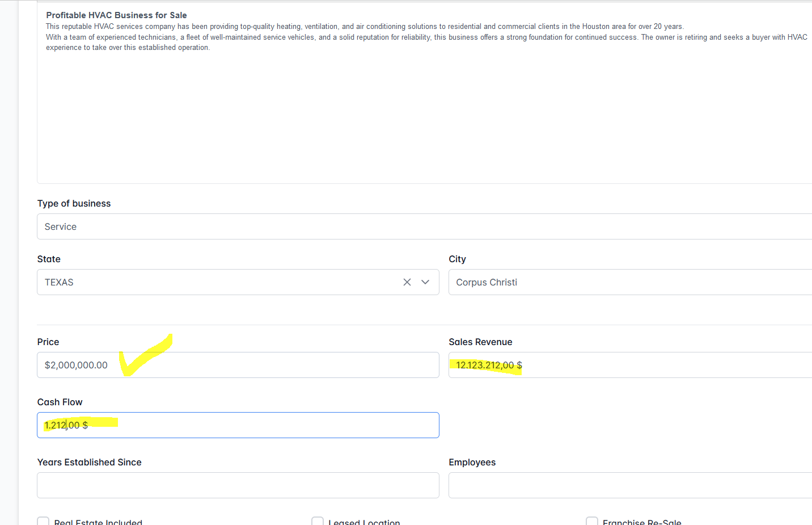Viewport: 812px width, 525px height.
Task: Click the heading 'Profitable HVAC Business for Sale'
Action: pyautogui.click(x=116, y=15)
